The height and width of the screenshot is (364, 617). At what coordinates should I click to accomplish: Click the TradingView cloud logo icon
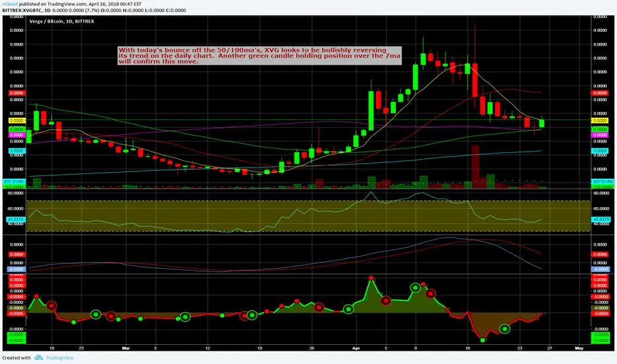coord(38,357)
